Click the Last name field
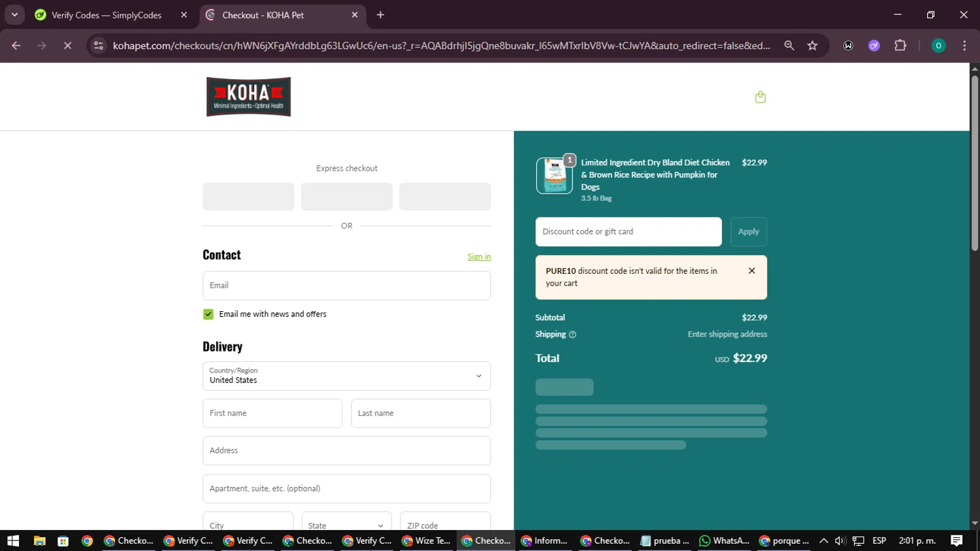This screenshot has height=551, width=980. (421, 413)
